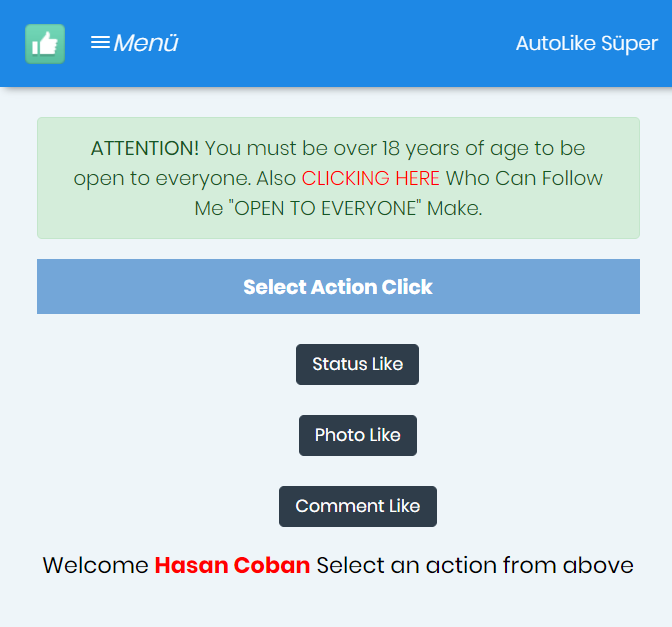Click the quoted OPEN TO EVERYONE text
The width and height of the screenshot is (672, 627).
tap(325, 209)
